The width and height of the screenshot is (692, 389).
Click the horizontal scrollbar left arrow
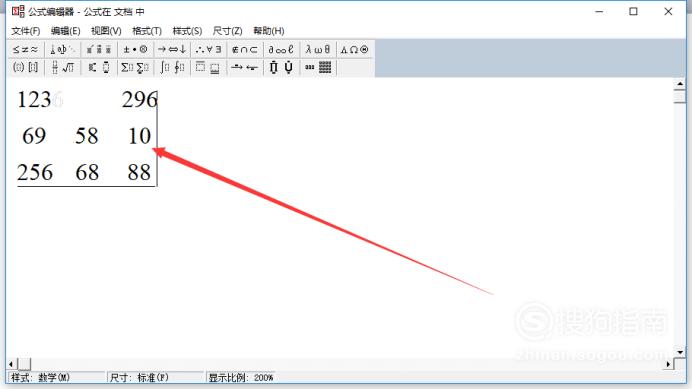(x=11, y=364)
